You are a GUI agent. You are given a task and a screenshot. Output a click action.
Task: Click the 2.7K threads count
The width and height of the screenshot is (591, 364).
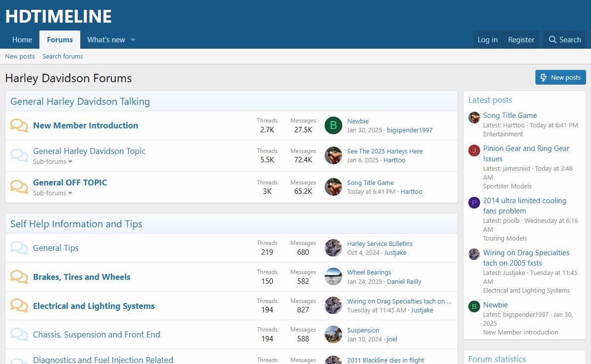267,130
